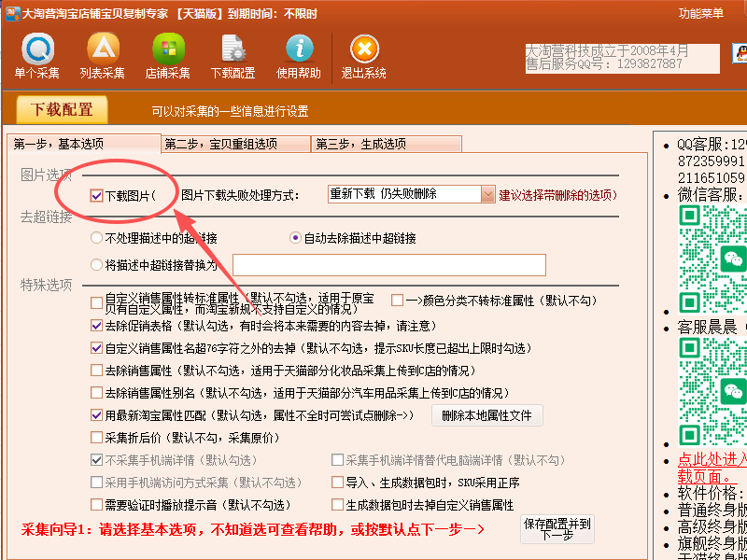747x560 pixels.
Task: Enable the 采集折后价 checkbox
Action: click(x=97, y=437)
